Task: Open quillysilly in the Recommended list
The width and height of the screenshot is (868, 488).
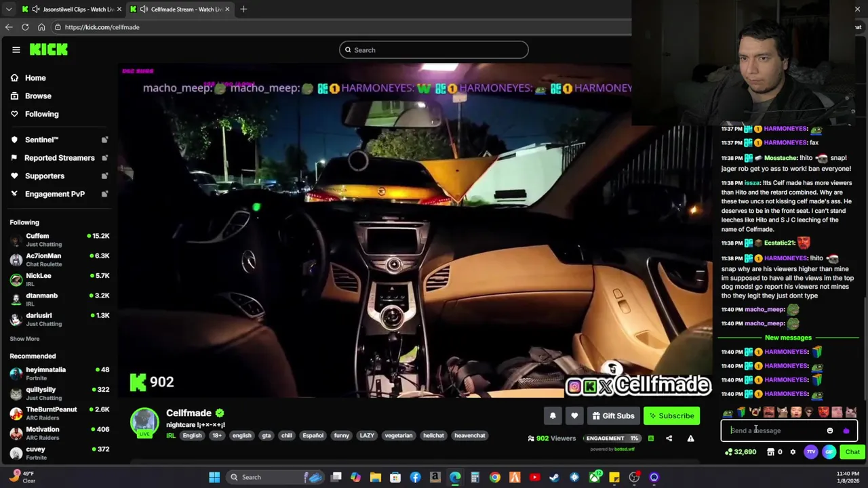Action: point(60,393)
